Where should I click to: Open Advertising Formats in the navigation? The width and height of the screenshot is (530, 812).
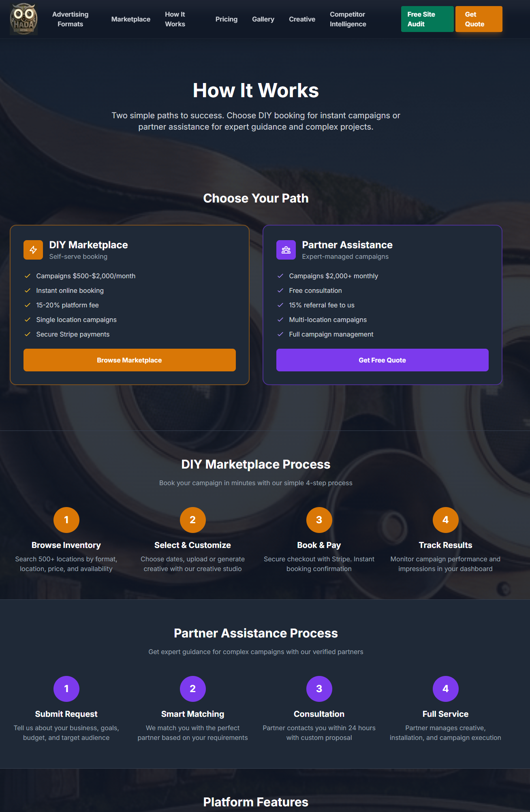pos(71,19)
